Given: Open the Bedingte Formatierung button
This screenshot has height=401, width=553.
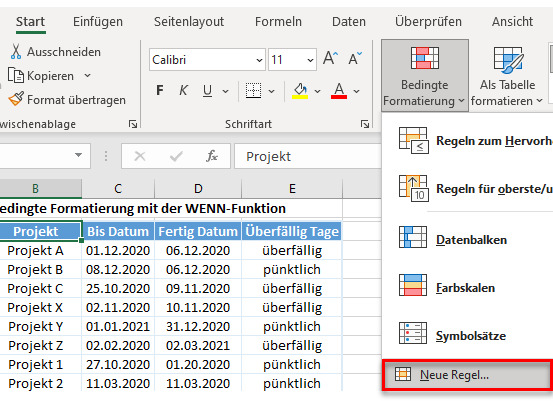Looking at the screenshot, I should tap(425, 75).
